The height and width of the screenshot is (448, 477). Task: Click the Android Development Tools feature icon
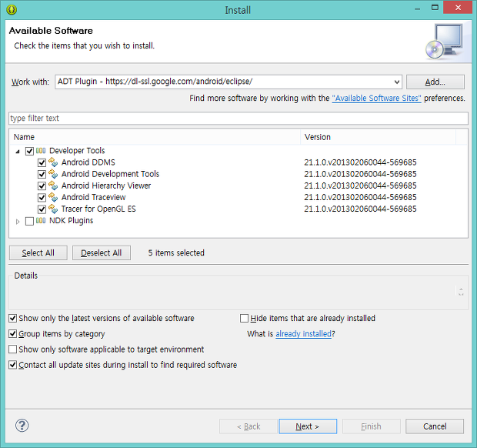tap(53, 174)
